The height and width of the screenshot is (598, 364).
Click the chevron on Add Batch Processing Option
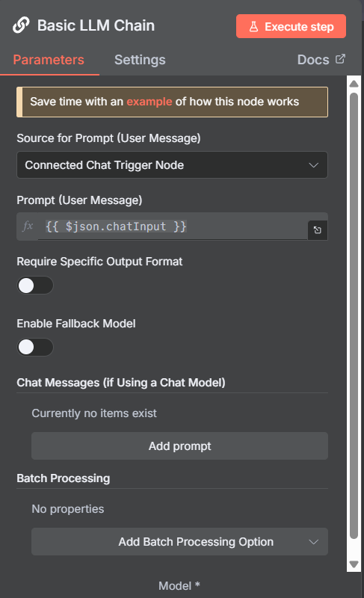pyautogui.click(x=314, y=542)
